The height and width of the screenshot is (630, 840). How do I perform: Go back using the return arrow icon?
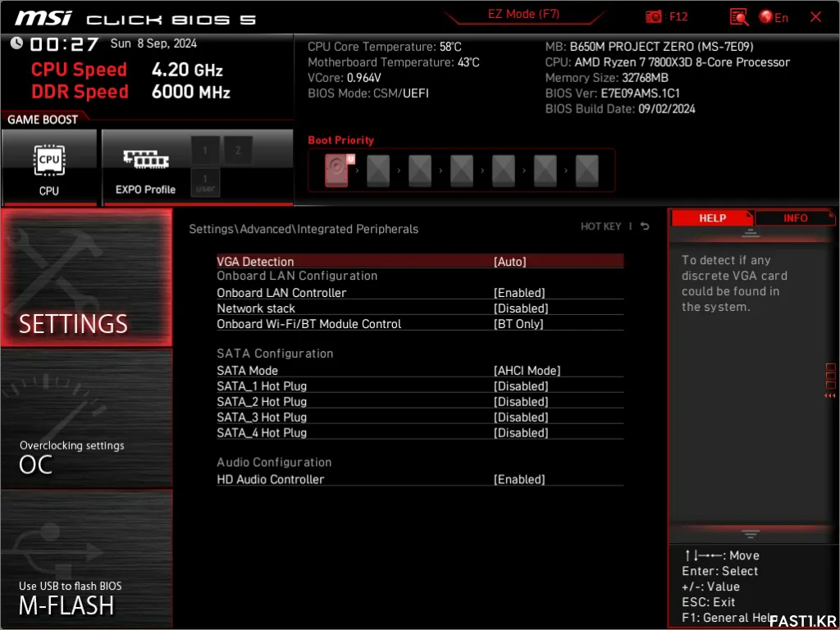coord(645,226)
